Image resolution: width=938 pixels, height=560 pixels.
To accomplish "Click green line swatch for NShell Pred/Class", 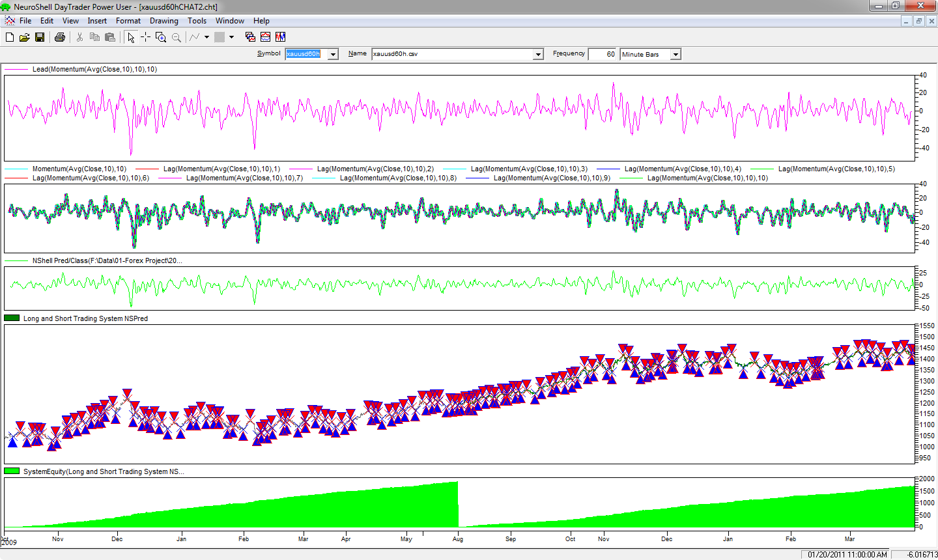I will click(x=16, y=260).
